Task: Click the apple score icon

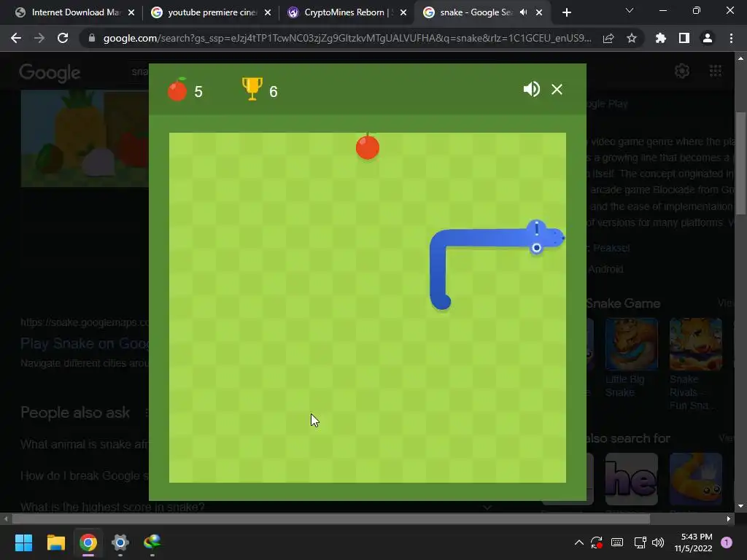Action: click(x=177, y=89)
